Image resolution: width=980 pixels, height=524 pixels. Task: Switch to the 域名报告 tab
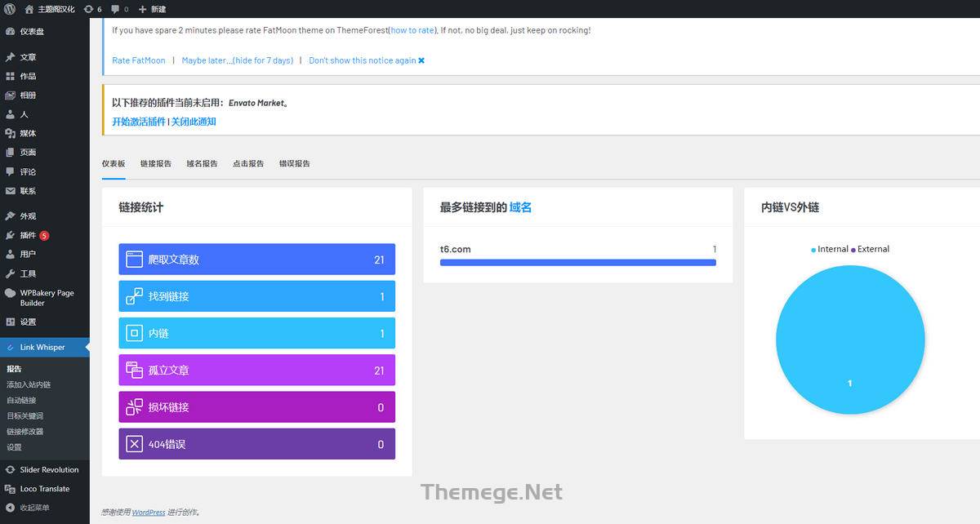coord(202,163)
